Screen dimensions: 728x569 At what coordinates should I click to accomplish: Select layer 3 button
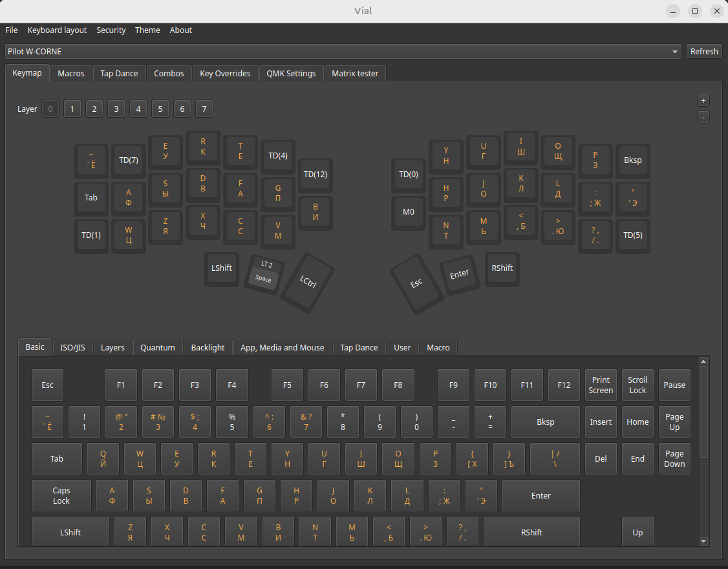(116, 109)
